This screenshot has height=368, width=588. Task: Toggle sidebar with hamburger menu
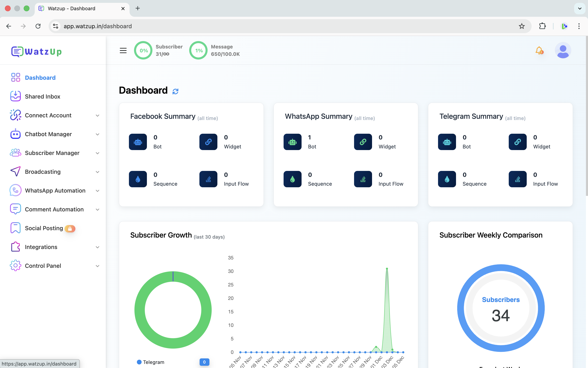click(123, 50)
